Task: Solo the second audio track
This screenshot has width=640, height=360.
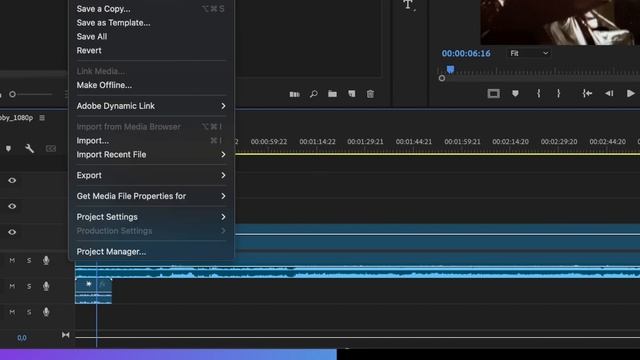Action: pyautogui.click(x=29, y=286)
